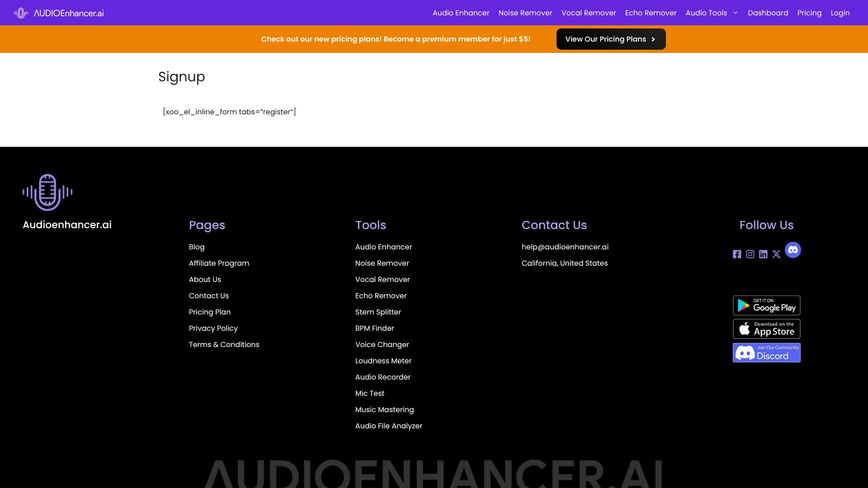
Task: Click the footer microphone logo image
Action: click(47, 192)
